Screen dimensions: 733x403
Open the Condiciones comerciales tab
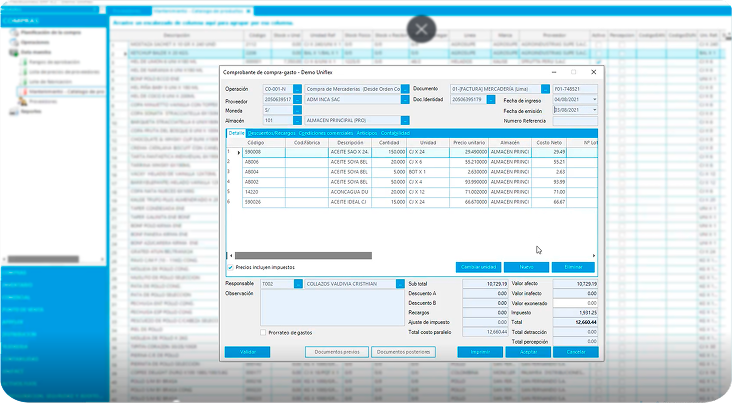(326, 133)
